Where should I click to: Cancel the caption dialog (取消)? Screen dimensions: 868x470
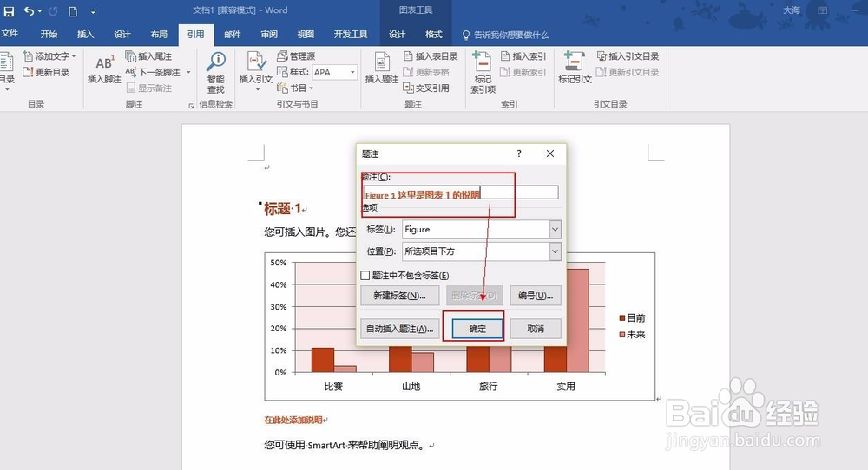pos(536,329)
